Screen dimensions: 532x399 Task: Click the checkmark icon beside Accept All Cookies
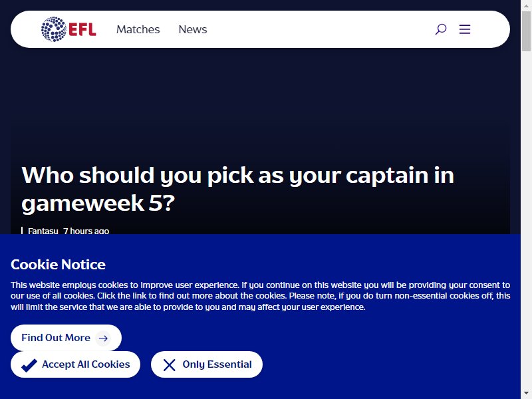click(29, 365)
